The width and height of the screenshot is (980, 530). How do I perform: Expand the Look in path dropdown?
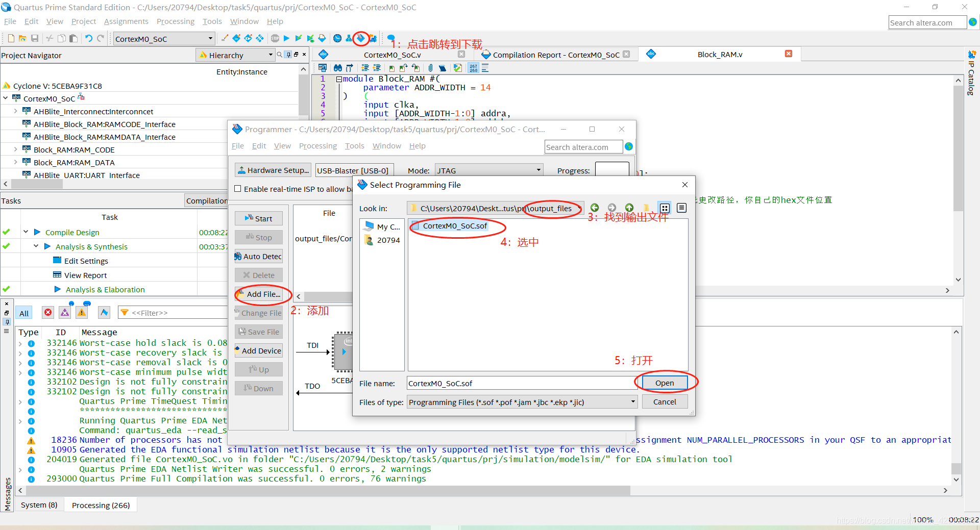click(x=580, y=208)
